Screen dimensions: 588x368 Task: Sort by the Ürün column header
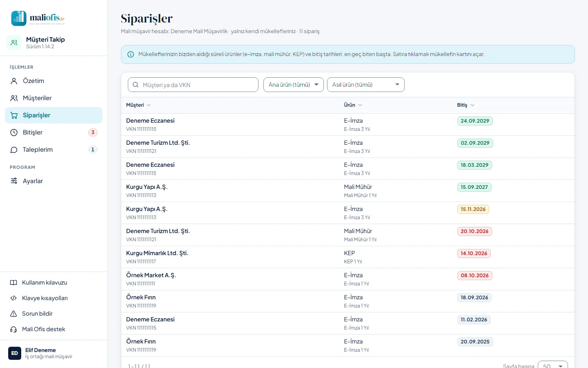point(353,105)
